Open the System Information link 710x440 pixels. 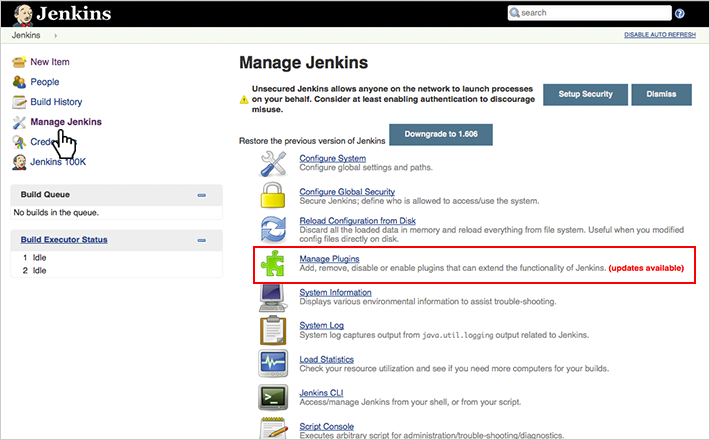click(335, 292)
